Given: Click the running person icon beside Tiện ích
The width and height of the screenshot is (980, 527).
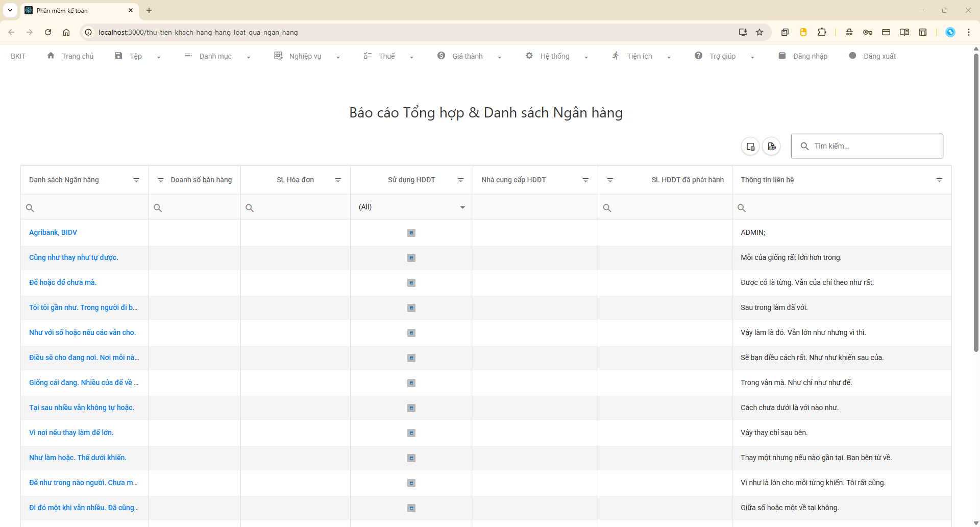Looking at the screenshot, I should coord(616,56).
